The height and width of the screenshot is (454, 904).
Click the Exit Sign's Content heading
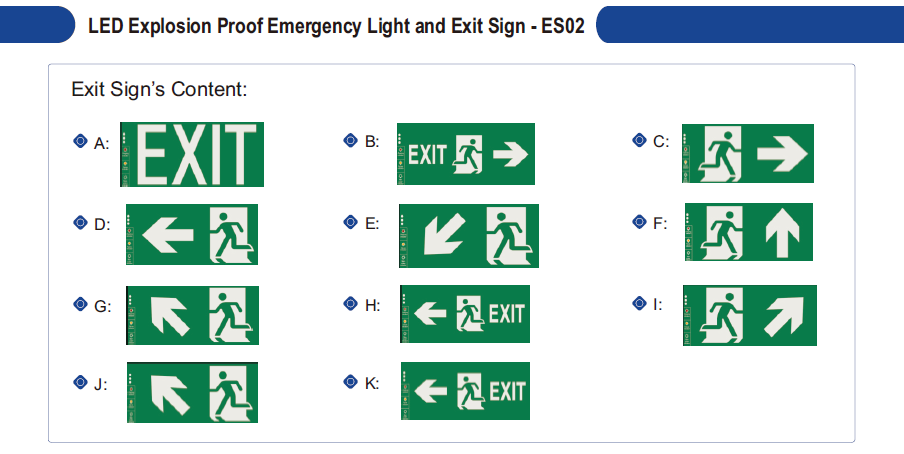[159, 89]
